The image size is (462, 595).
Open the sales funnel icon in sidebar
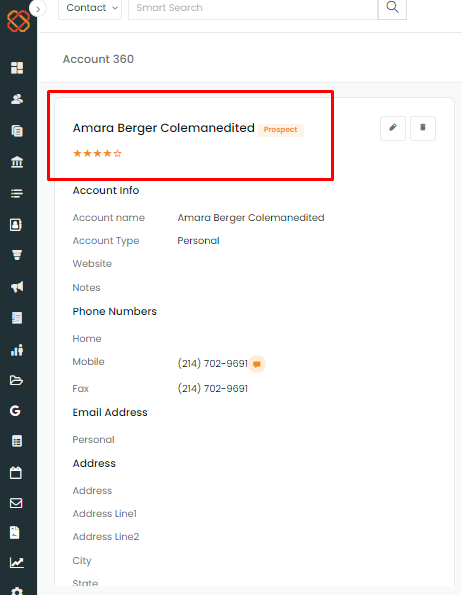point(17,255)
